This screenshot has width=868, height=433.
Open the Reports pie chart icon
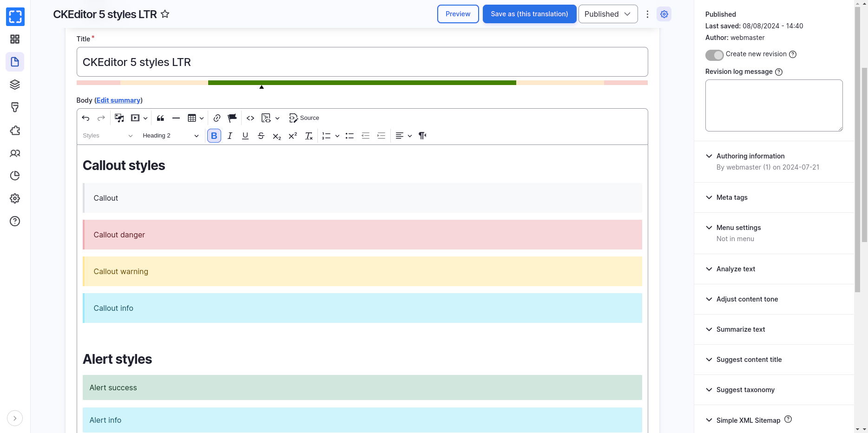click(15, 176)
